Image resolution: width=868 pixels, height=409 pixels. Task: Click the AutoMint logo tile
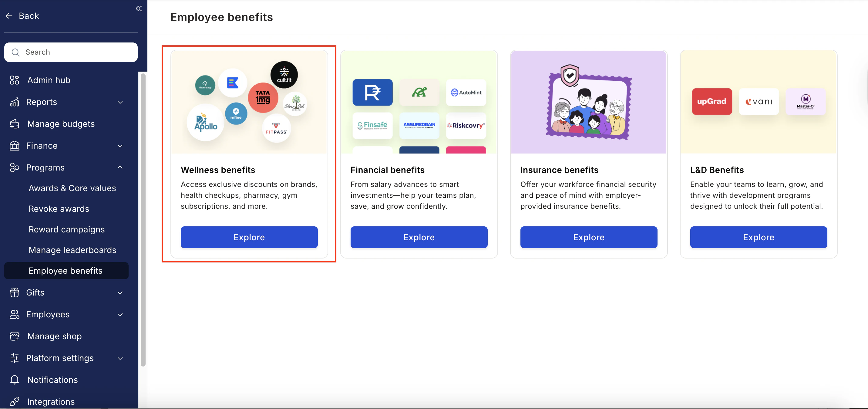pyautogui.click(x=466, y=92)
